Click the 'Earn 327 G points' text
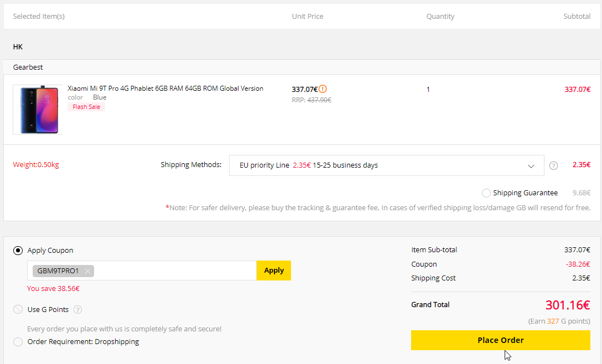The height and width of the screenshot is (364, 602). click(x=559, y=321)
